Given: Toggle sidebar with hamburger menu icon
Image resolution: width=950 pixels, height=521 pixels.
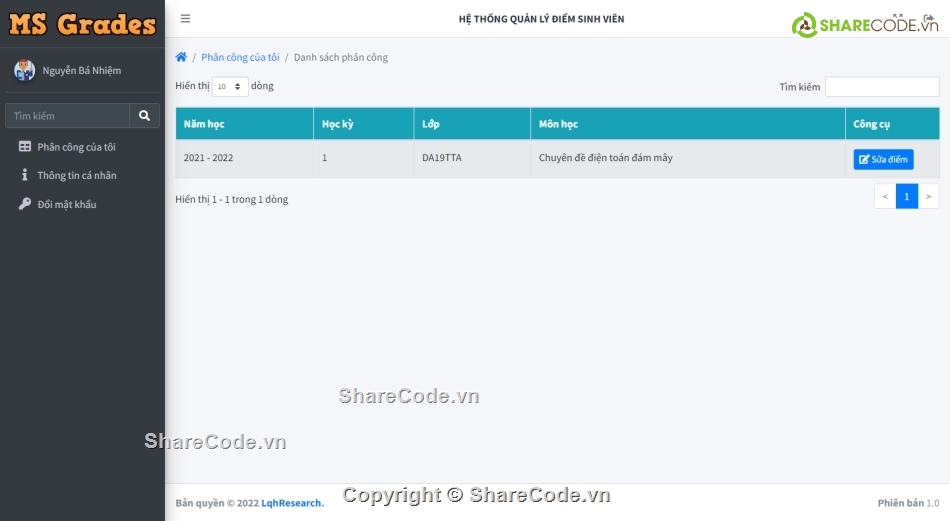Looking at the screenshot, I should [186, 19].
